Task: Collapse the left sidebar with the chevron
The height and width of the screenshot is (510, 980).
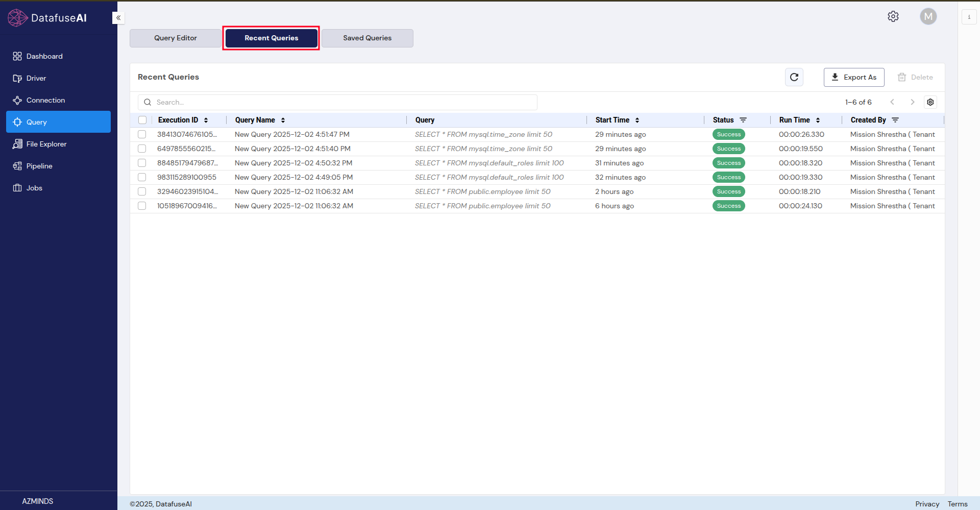Action: 118,18
